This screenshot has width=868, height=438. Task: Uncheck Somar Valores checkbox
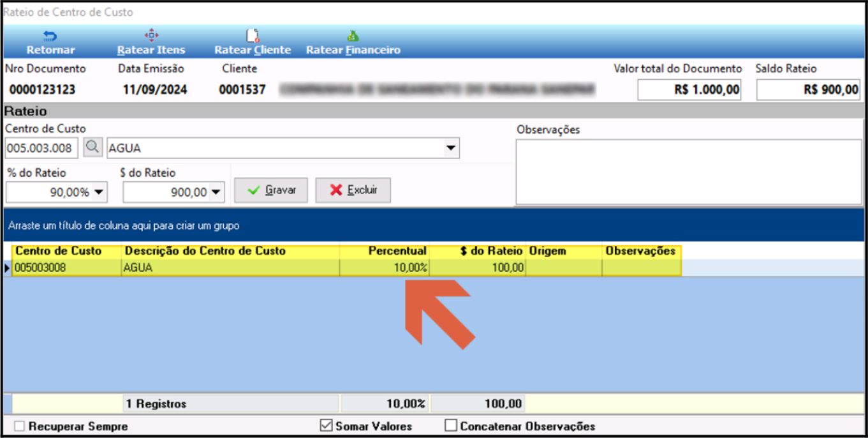click(325, 425)
